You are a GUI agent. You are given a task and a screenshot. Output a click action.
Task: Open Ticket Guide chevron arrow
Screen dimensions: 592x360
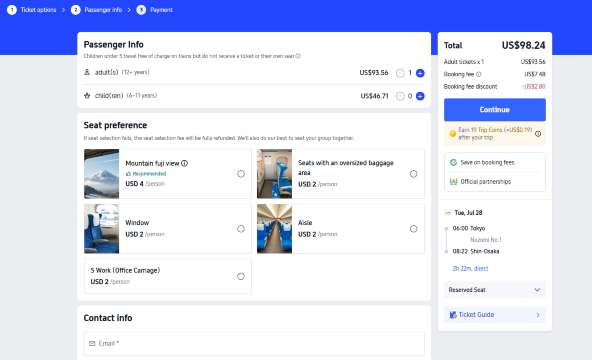(x=538, y=315)
